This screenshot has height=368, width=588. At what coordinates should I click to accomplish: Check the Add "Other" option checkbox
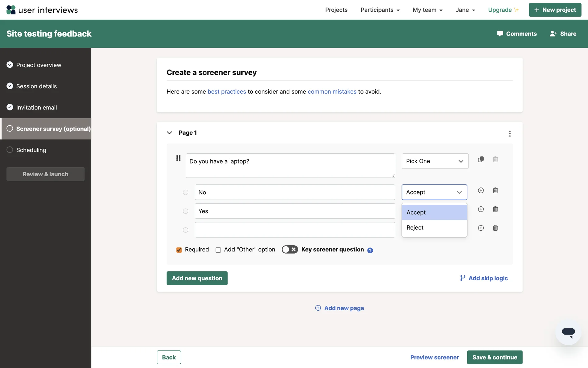pyautogui.click(x=218, y=250)
